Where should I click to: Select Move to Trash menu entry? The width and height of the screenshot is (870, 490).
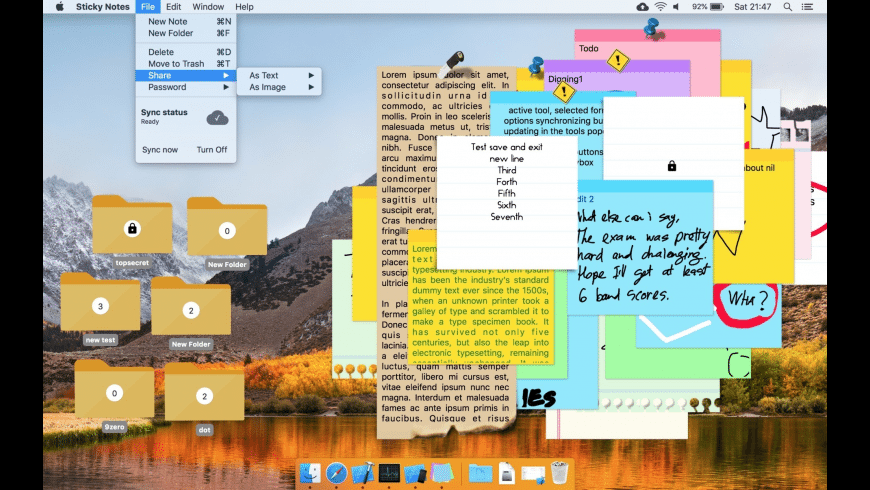click(x=186, y=63)
